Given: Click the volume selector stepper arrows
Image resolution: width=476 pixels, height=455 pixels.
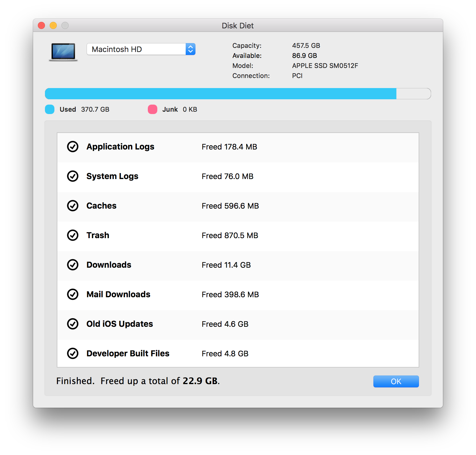Looking at the screenshot, I should (x=191, y=49).
